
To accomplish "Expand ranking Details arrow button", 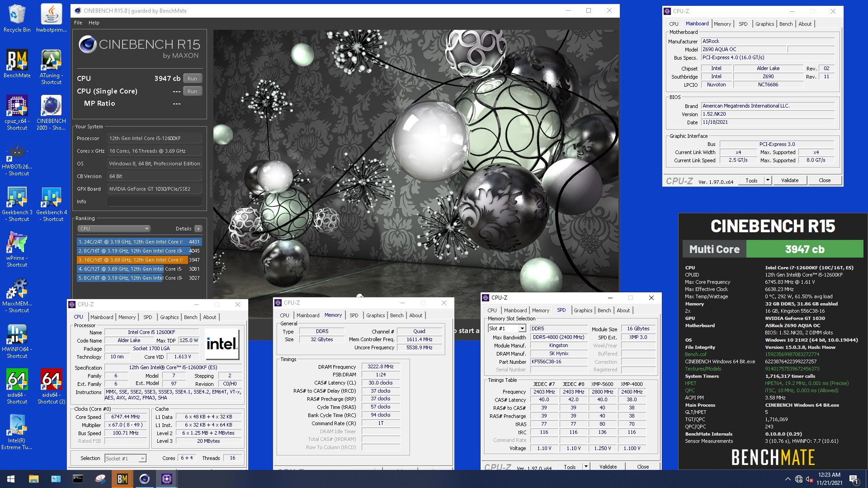I will (198, 229).
